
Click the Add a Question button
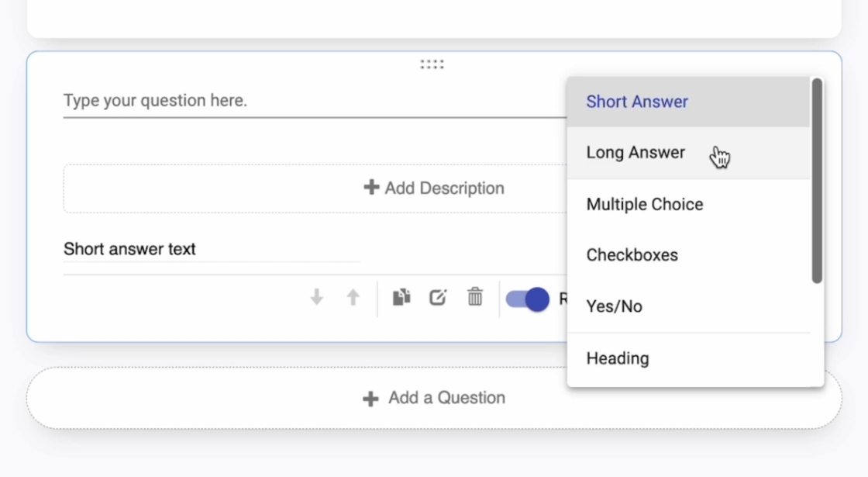point(434,398)
